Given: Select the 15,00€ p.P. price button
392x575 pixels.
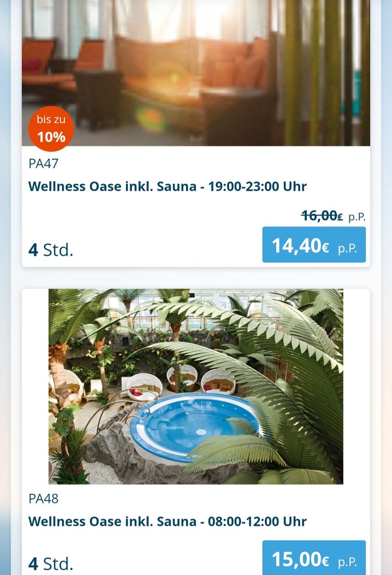Looking at the screenshot, I should coord(314,558).
